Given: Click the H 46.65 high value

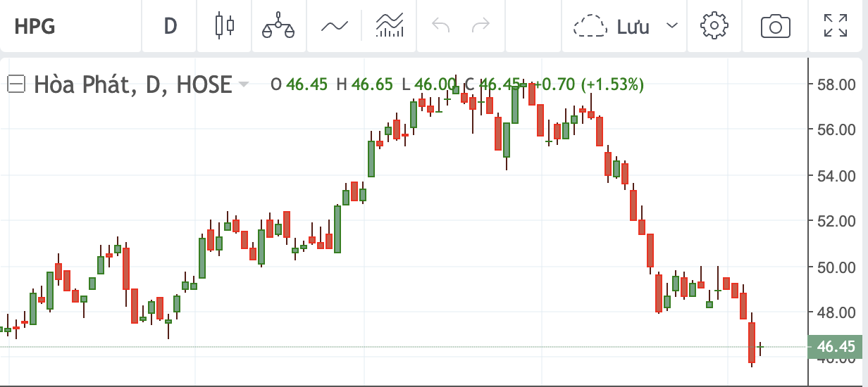Looking at the screenshot, I should 364,84.
